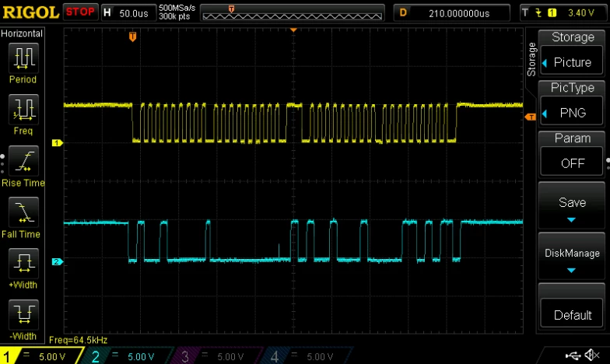Select channel 1 label at bottom

(6, 356)
